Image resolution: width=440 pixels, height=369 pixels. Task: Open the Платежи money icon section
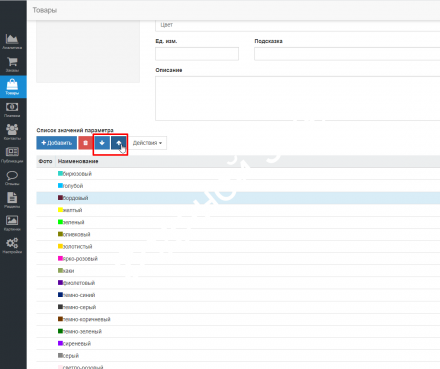pyautogui.click(x=12, y=109)
